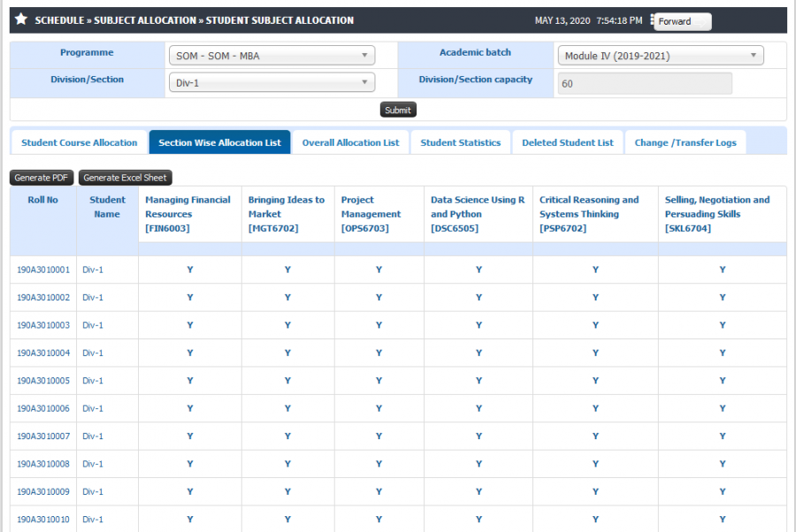This screenshot has width=796, height=532.
Task: Click Bringing Ideas to Market [MGT6702] header
Action: pyautogui.click(x=287, y=214)
